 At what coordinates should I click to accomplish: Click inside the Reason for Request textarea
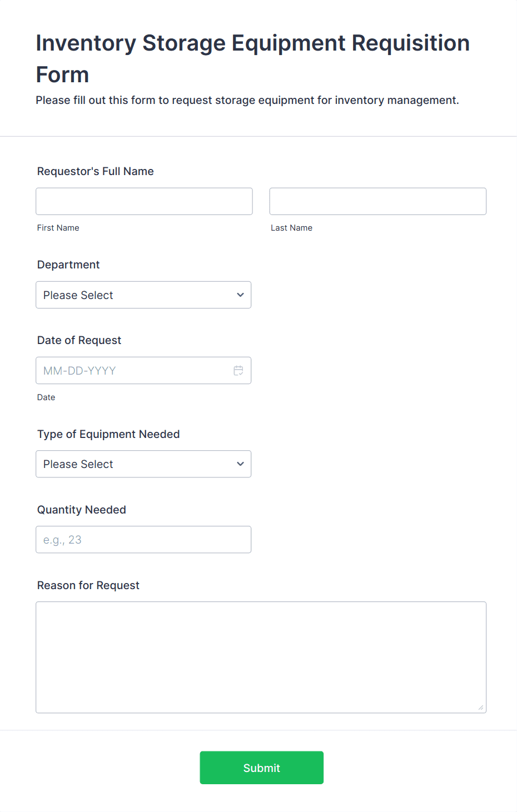[x=261, y=657]
